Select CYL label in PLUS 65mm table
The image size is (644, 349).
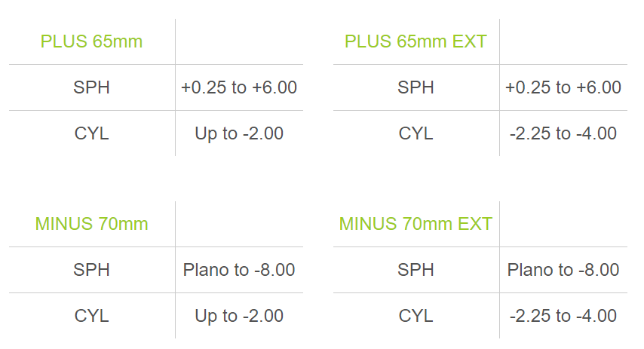click(91, 133)
